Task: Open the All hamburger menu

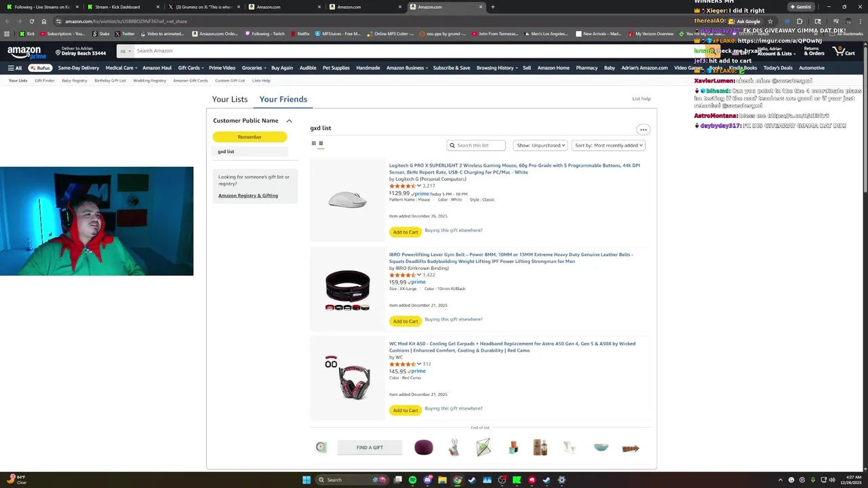Action: click(x=15, y=68)
